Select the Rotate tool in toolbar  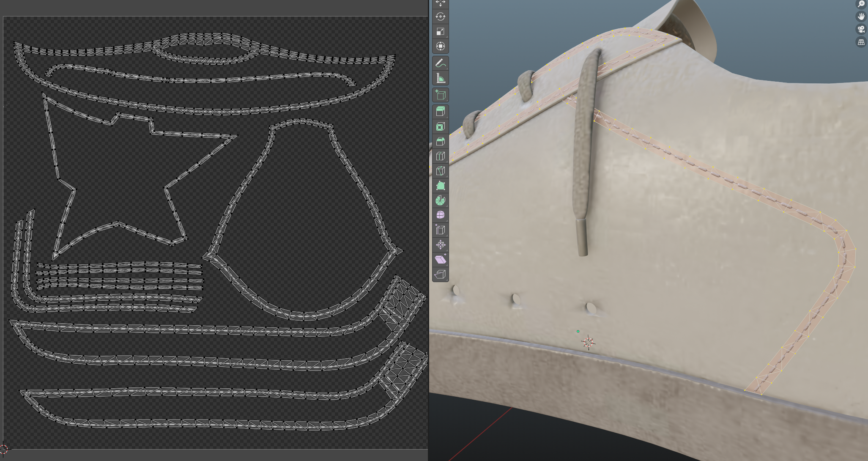click(440, 17)
